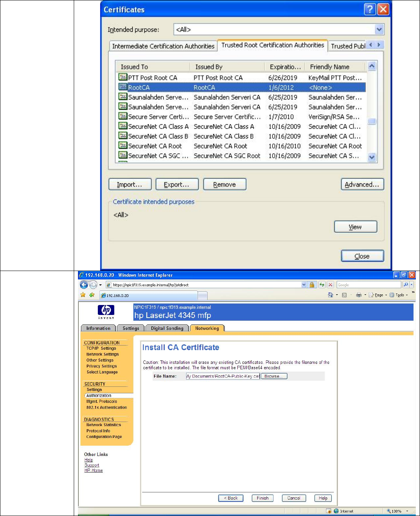The image size is (420, 516).
Task: Click the HP invent logo
Action: [106, 312]
